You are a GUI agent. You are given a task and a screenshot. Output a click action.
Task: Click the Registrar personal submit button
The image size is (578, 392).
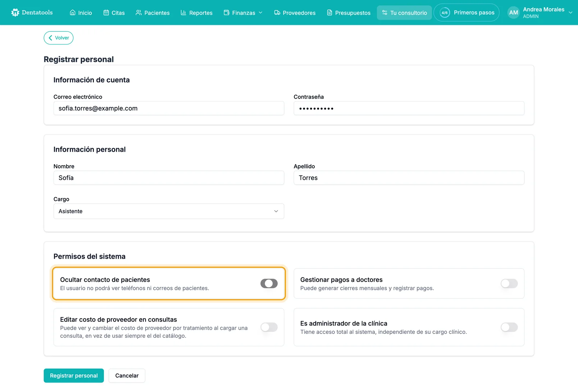(x=74, y=376)
